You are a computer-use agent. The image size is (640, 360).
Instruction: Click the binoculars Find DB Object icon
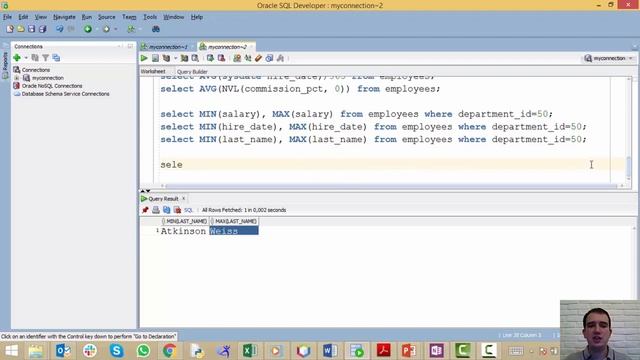(156, 29)
